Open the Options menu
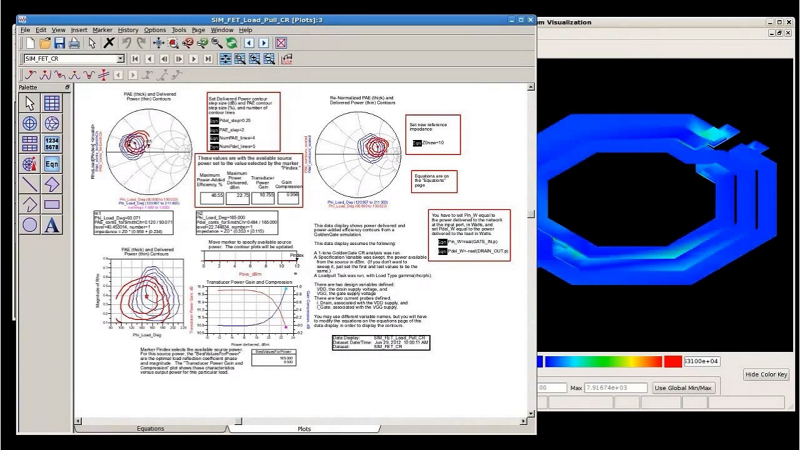The height and width of the screenshot is (450, 800). point(155,30)
